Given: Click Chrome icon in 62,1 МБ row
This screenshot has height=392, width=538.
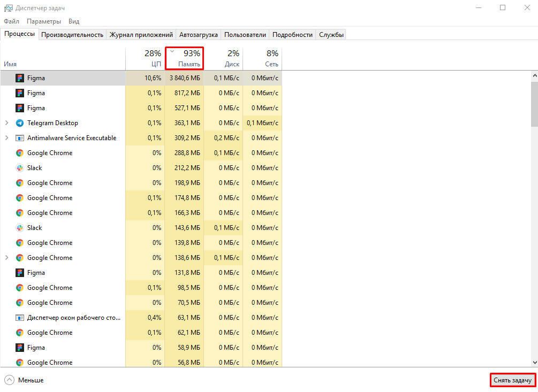Looking at the screenshot, I should pyautogui.click(x=20, y=333).
